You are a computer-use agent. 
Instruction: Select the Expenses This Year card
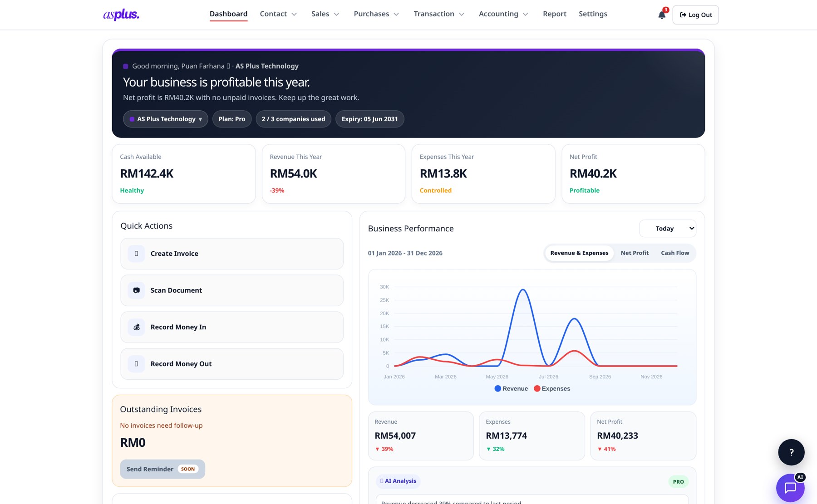coord(483,174)
